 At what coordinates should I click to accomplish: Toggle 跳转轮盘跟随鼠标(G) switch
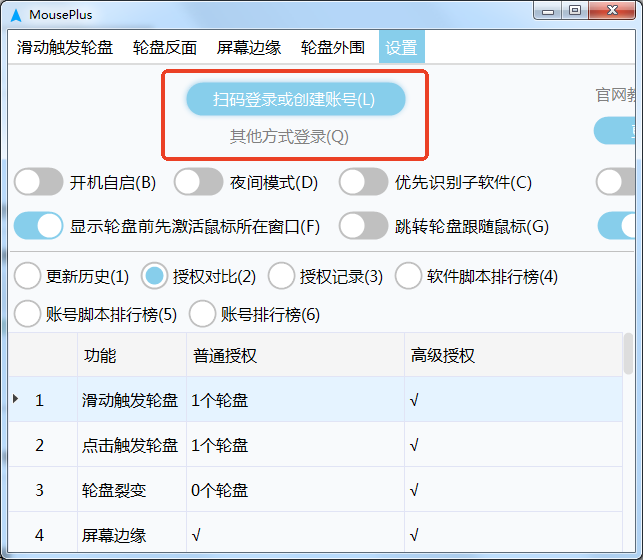click(363, 225)
